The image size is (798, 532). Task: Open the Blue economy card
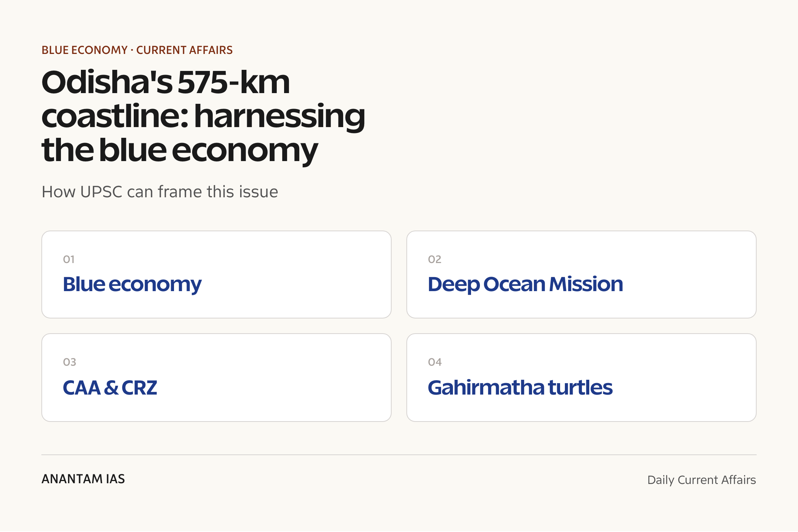pos(216,274)
